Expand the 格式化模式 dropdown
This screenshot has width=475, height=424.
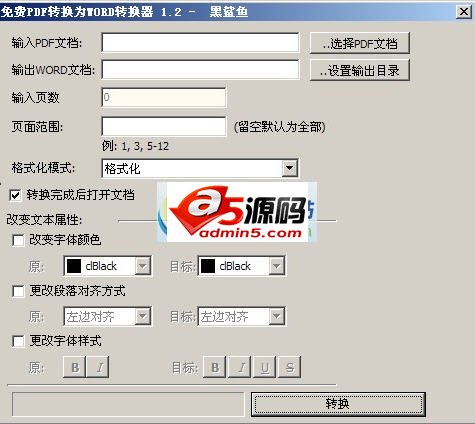pyautogui.click(x=289, y=168)
